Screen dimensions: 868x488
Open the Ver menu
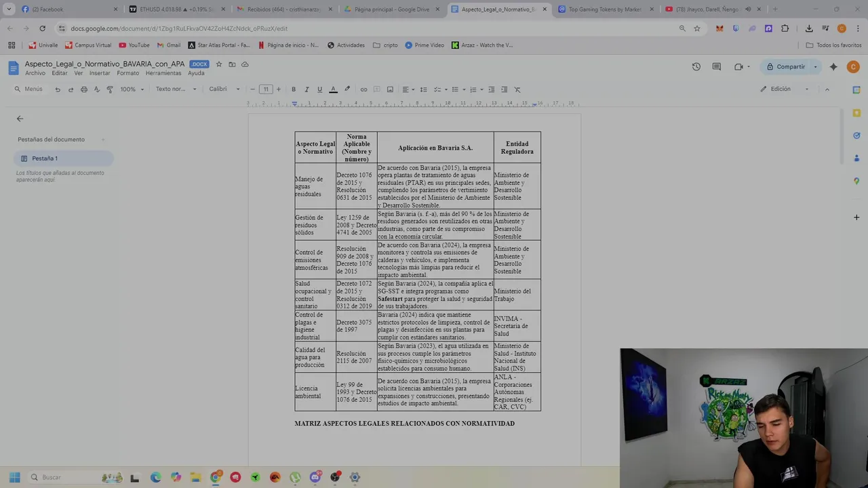pos(79,73)
